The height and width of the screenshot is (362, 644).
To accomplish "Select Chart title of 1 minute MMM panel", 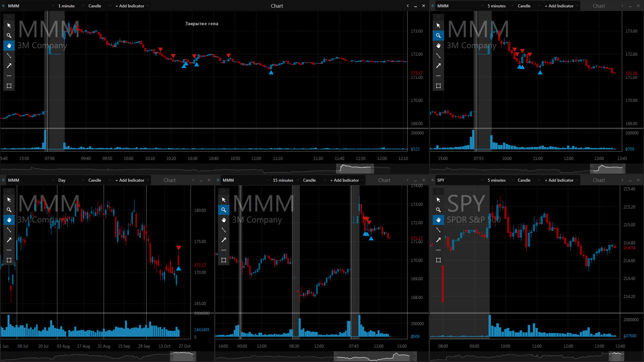I will coord(277,6).
